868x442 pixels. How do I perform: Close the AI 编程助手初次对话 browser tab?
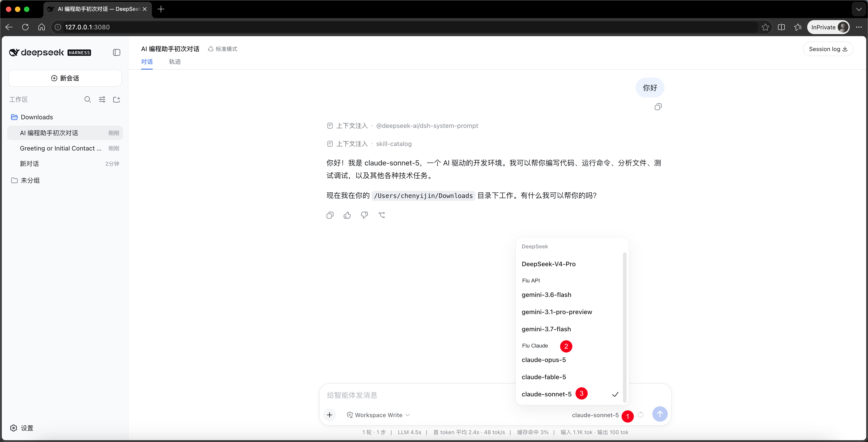[145, 9]
